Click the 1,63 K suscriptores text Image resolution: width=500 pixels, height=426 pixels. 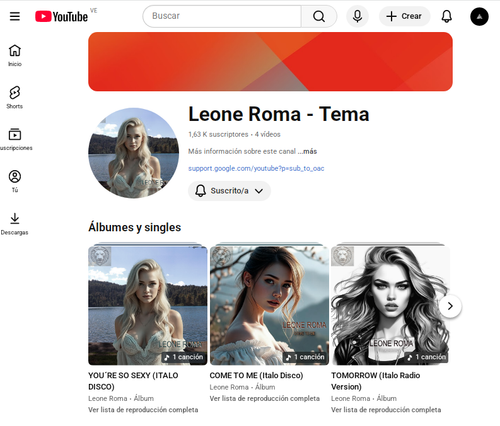(218, 134)
